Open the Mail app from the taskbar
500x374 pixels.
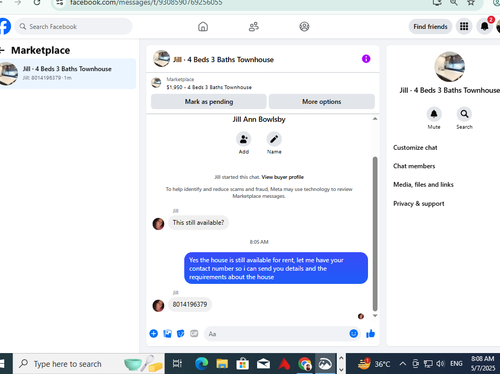click(263, 364)
